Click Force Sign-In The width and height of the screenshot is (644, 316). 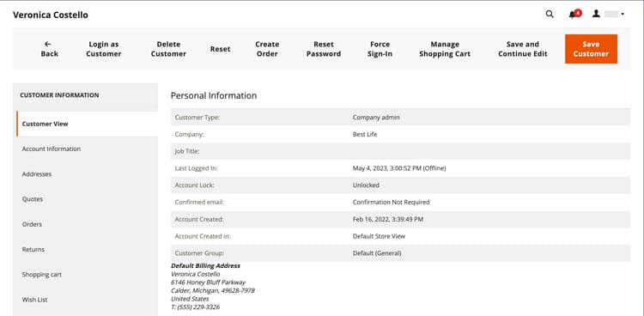pyautogui.click(x=380, y=49)
